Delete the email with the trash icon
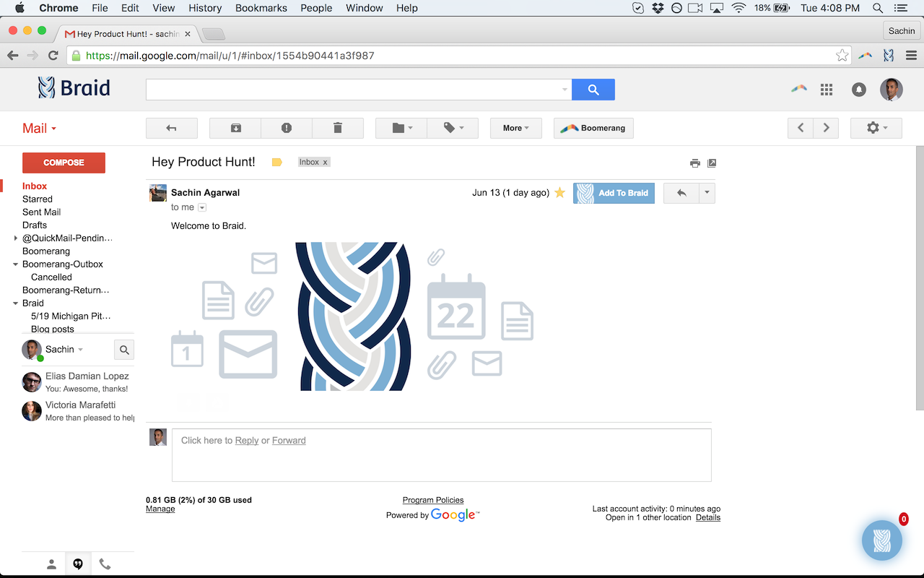The height and width of the screenshot is (578, 924). pos(338,128)
